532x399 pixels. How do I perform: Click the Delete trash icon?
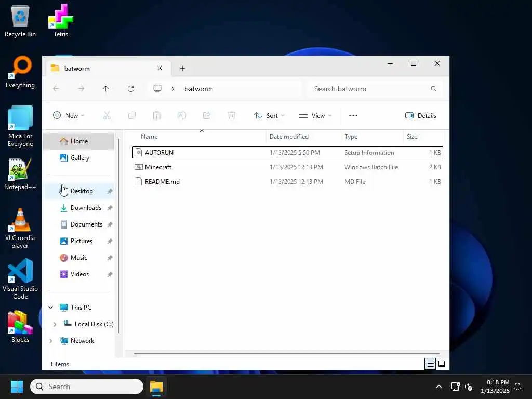point(231,116)
